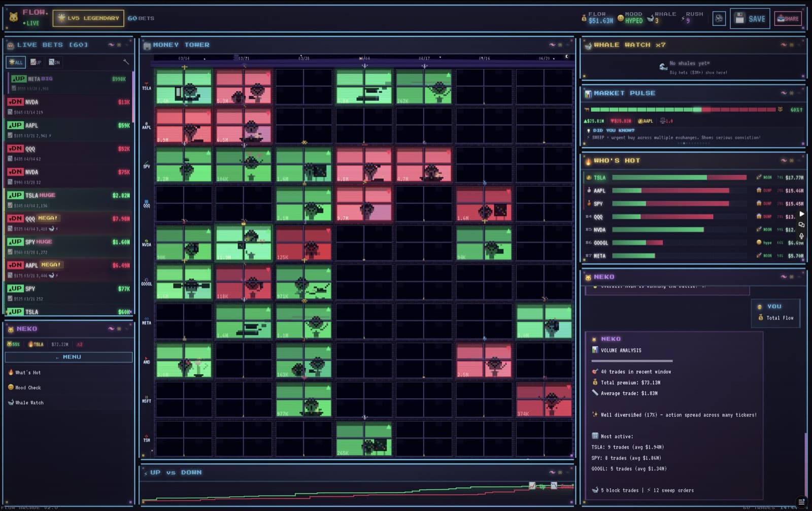The height and width of the screenshot is (511, 812).
Task: Choose Mood Check in Neko menu
Action: (28, 388)
